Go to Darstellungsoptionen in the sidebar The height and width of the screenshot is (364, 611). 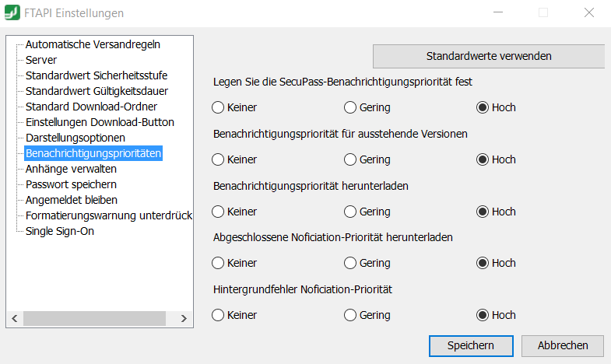75,138
